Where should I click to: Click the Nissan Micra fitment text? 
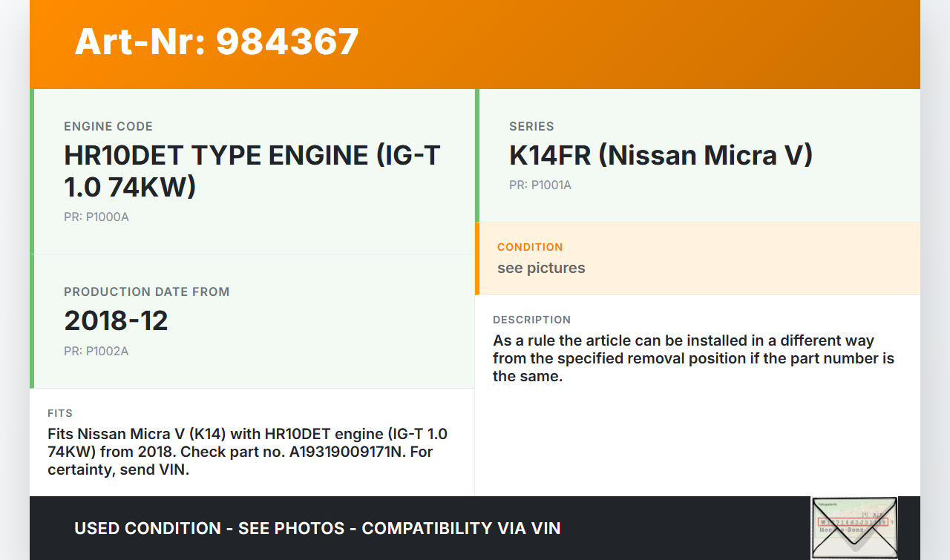[x=247, y=452]
